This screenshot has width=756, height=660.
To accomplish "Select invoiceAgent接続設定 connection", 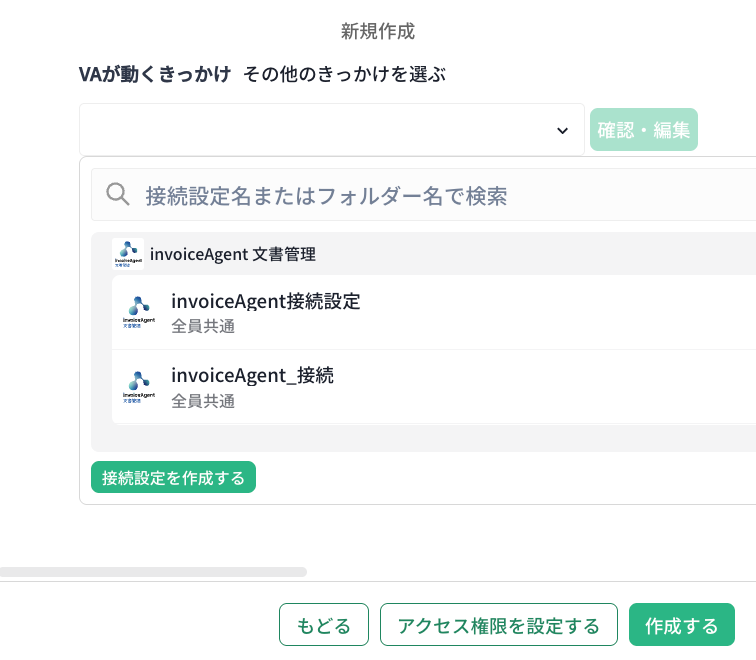I will [x=434, y=312].
